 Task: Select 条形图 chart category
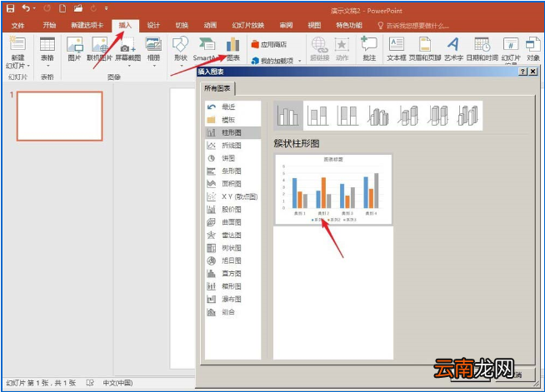[x=232, y=171]
